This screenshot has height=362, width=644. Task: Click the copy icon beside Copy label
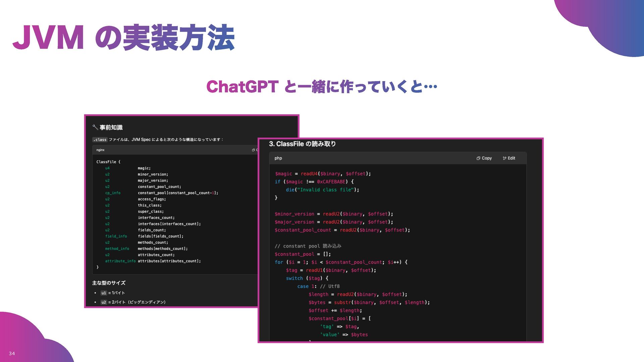point(478,158)
